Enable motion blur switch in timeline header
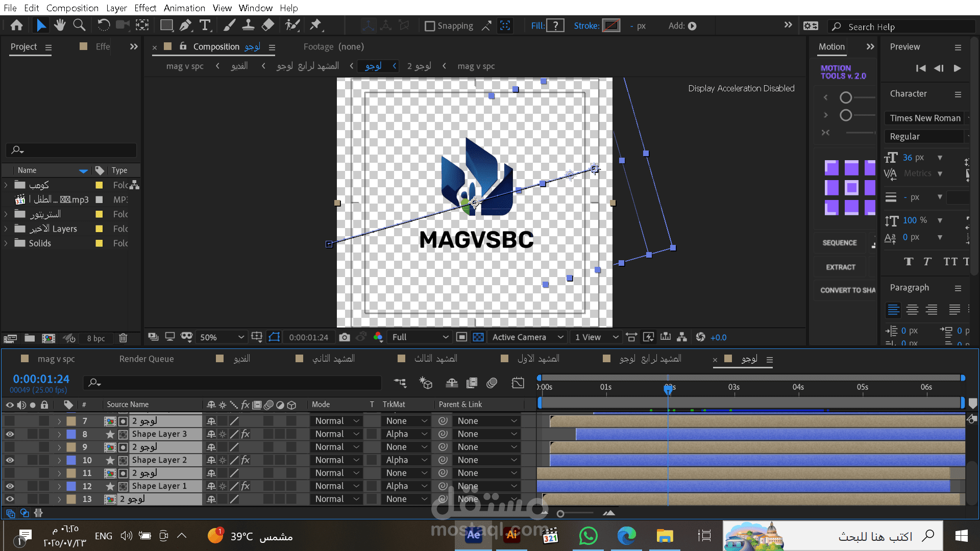 pyautogui.click(x=492, y=383)
